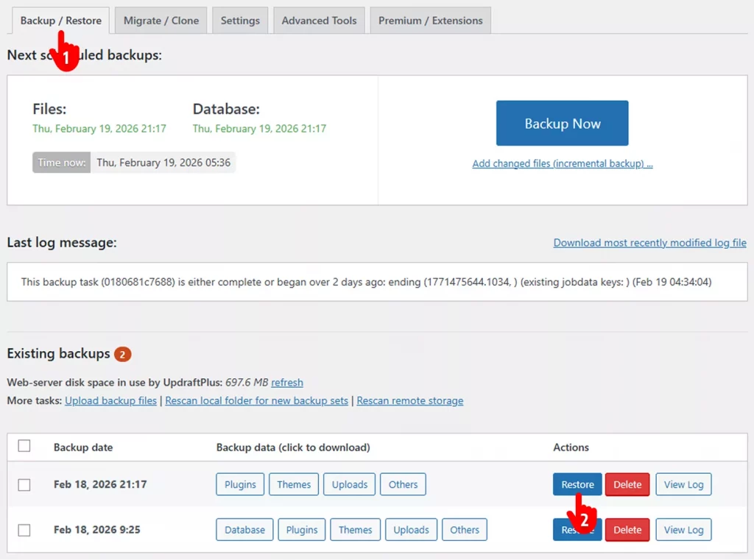Screen dimensions: 754x560
Task: Open the Migrate / Clone tab
Action: [161, 20]
